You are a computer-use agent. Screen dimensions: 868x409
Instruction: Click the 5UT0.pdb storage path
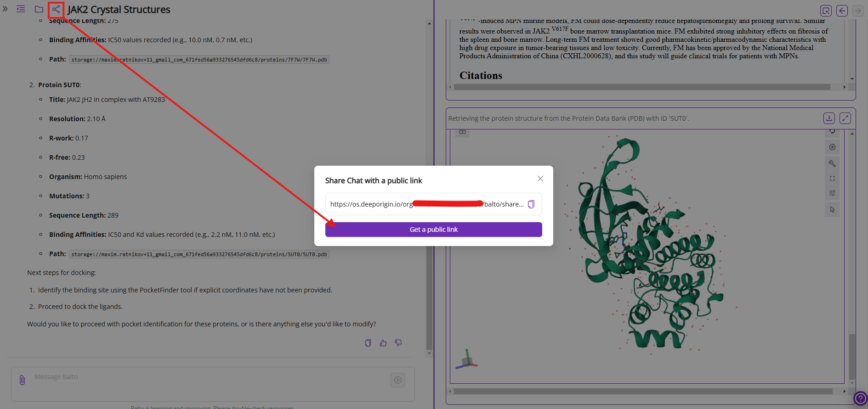pyautogui.click(x=199, y=254)
